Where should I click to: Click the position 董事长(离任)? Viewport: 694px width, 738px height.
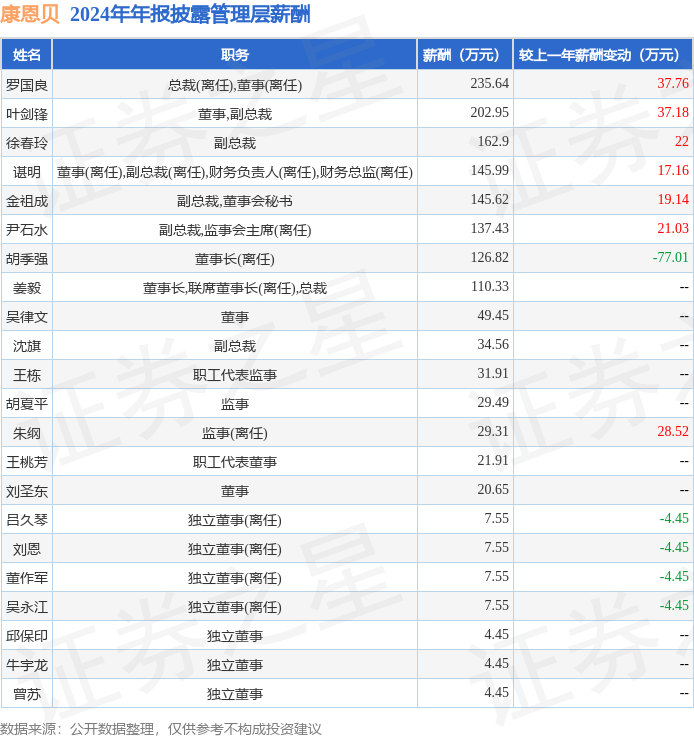point(235,259)
